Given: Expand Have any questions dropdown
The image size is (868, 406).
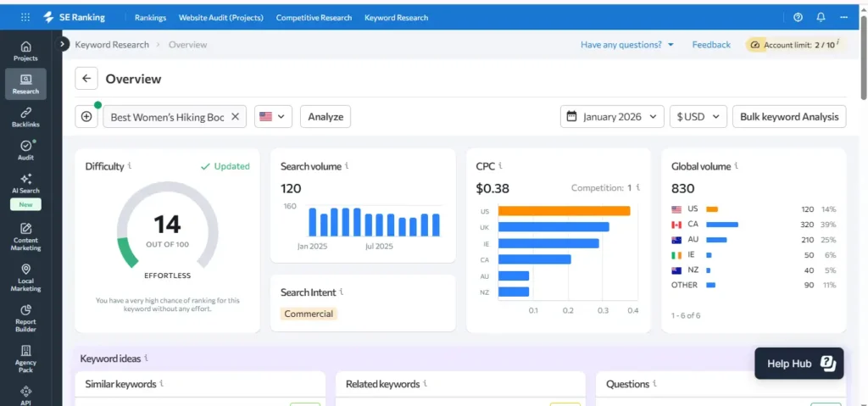Looking at the screenshot, I should pyautogui.click(x=627, y=45).
